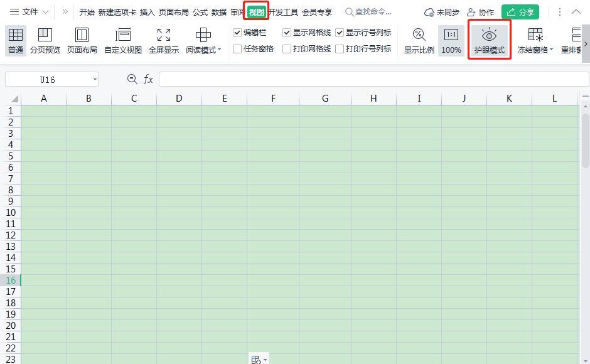Open the name box dropdown arrow

coord(95,80)
